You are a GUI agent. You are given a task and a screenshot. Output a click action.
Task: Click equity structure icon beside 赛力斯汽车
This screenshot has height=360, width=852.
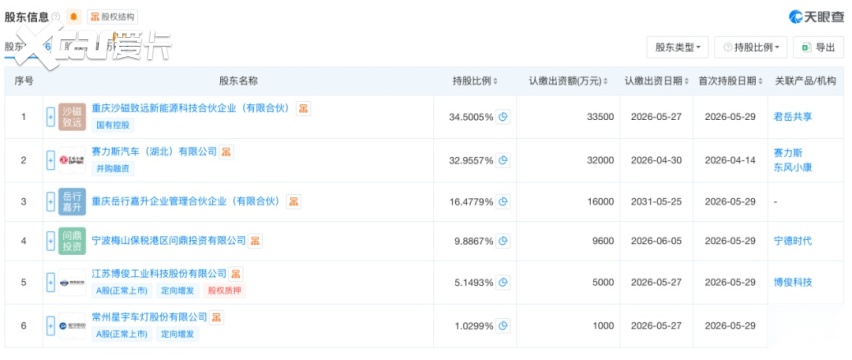pos(226,151)
